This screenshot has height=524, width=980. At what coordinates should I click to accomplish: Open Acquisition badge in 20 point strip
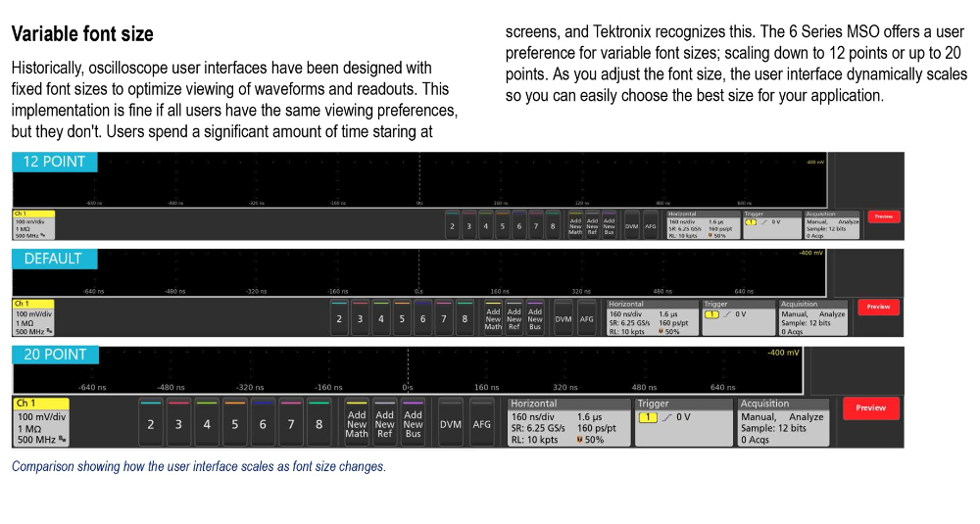tap(784, 422)
